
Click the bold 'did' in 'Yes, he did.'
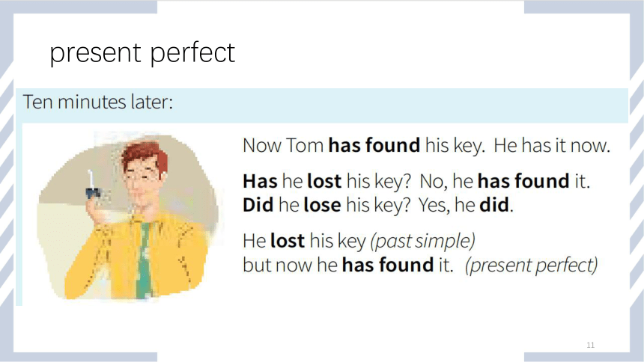[x=494, y=205]
